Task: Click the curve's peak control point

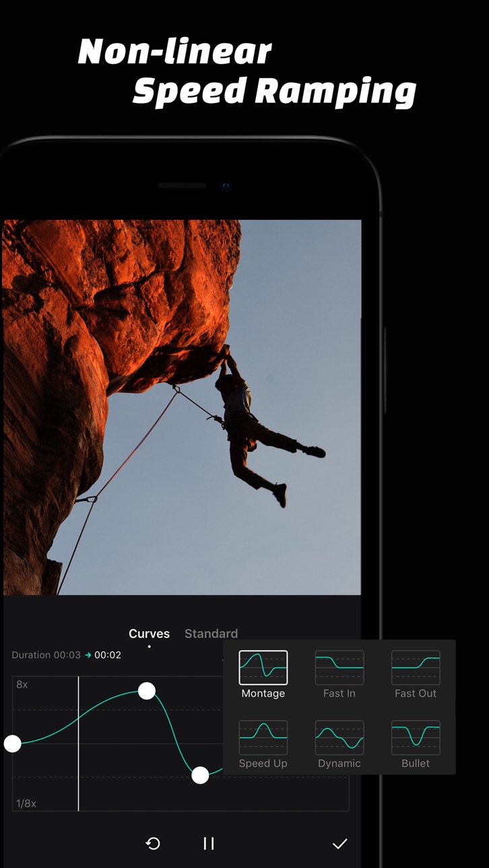Action: [147, 690]
